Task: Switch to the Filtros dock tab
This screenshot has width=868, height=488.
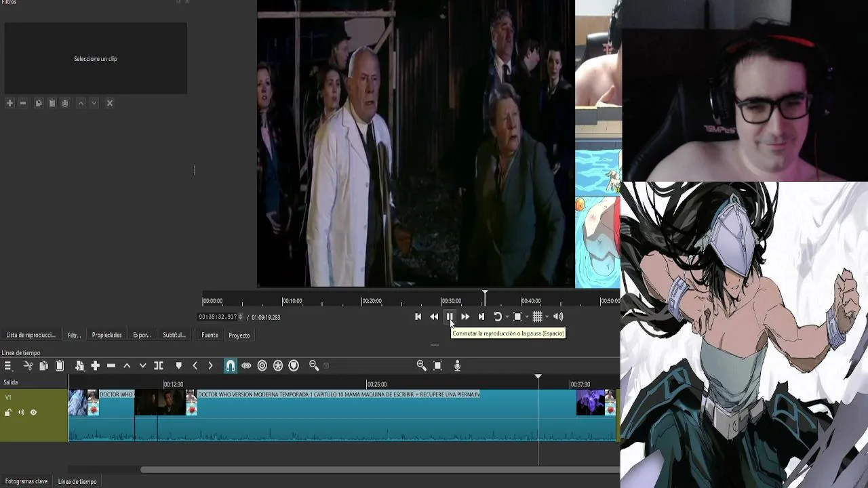Action: click(74, 335)
